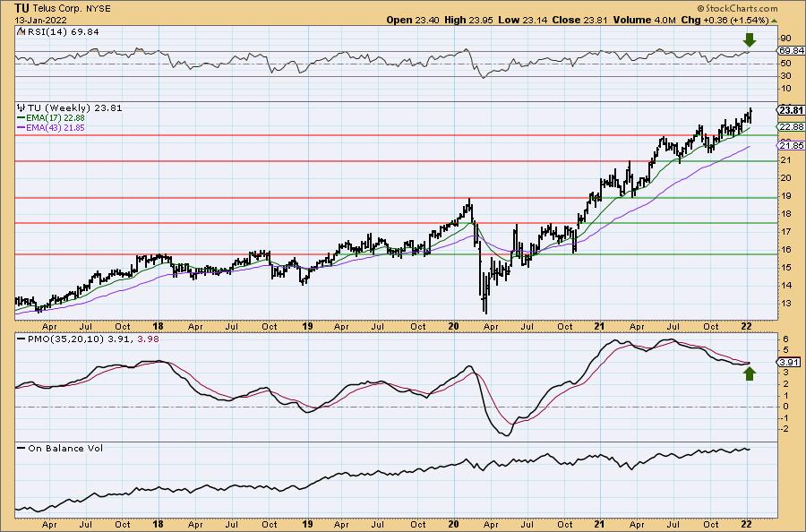Click the 13 price level on y-axis
Image resolution: width=806 pixels, height=532 pixels.
(x=785, y=304)
